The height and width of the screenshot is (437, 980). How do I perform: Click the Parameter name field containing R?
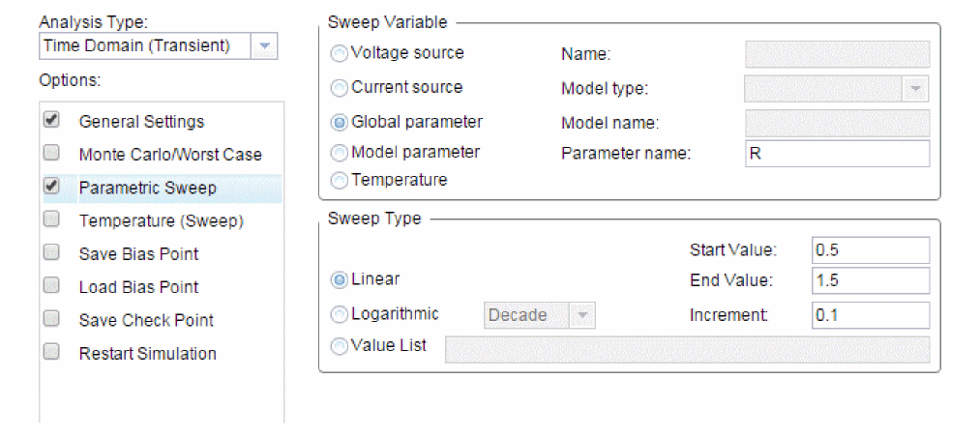tap(838, 154)
